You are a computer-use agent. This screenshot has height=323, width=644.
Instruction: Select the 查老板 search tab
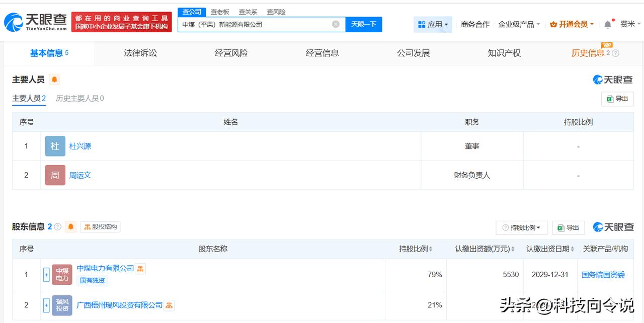tap(220, 12)
